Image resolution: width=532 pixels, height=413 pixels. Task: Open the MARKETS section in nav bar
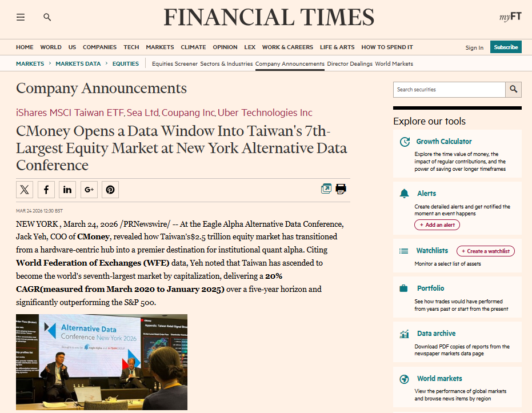tap(160, 47)
